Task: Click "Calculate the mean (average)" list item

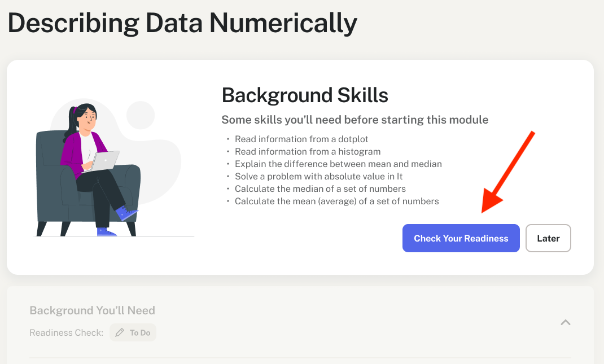Action: click(x=336, y=201)
